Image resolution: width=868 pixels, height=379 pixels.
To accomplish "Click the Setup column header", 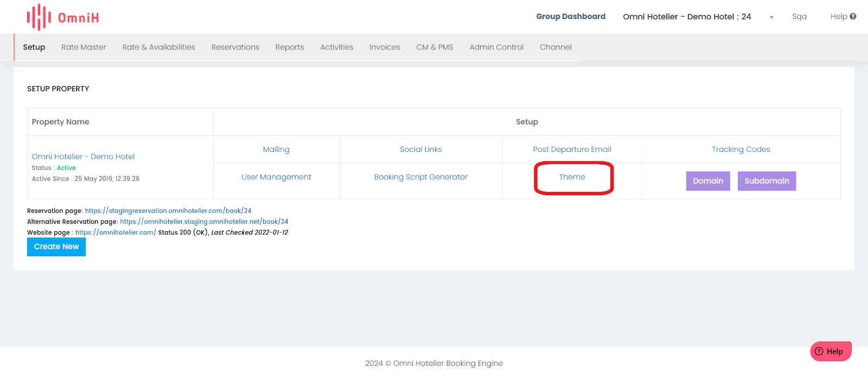I will point(527,122).
